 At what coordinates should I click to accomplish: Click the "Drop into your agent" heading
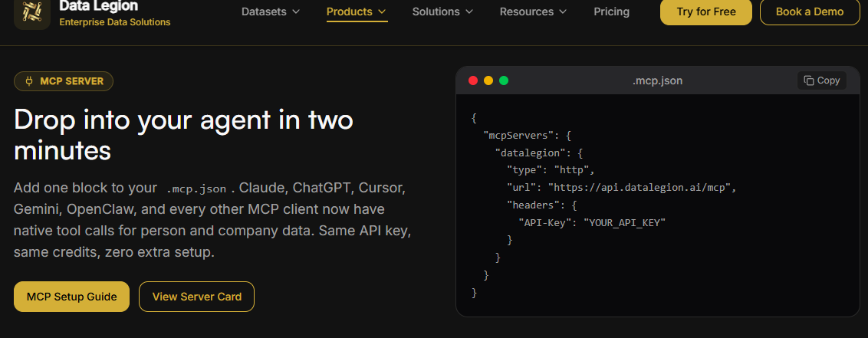pyautogui.click(x=183, y=135)
